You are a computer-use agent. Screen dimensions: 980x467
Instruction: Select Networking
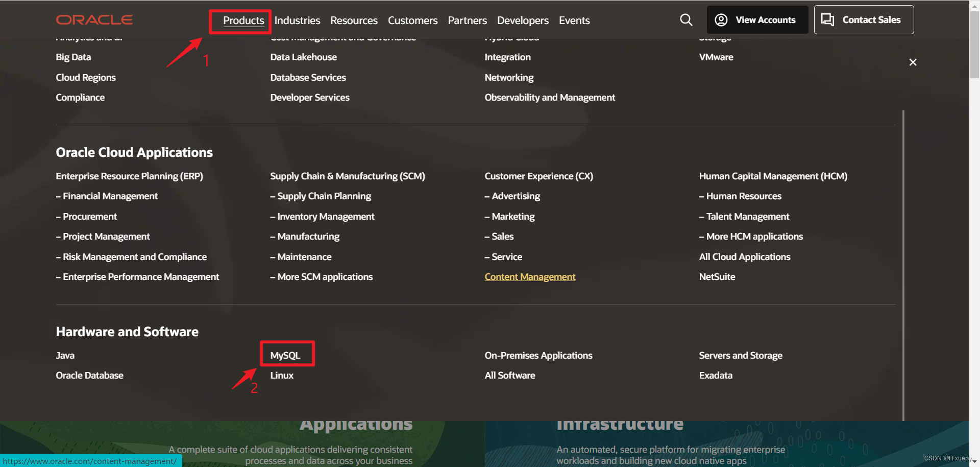509,78
